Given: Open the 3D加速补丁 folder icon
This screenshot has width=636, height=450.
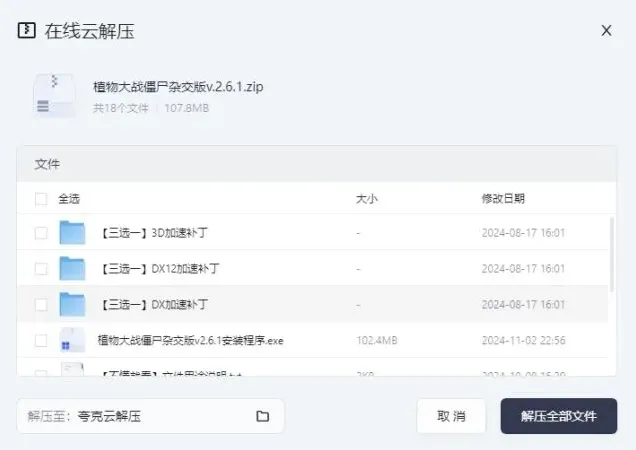Looking at the screenshot, I should (72, 233).
